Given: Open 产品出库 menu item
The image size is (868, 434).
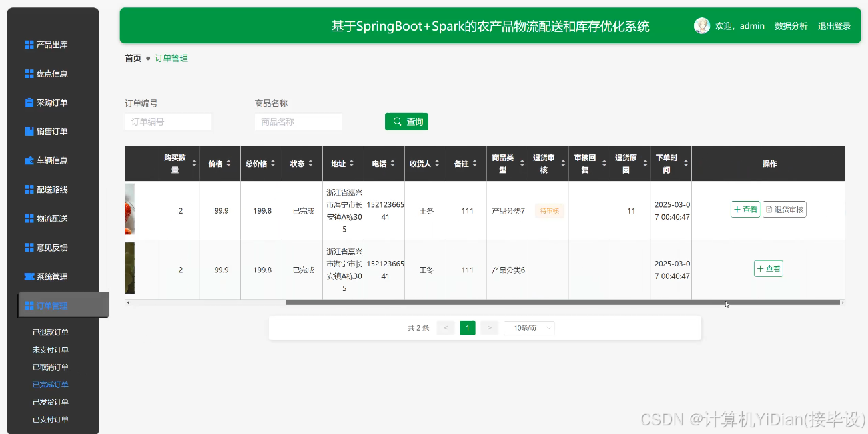Looking at the screenshot, I should [52, 45].
